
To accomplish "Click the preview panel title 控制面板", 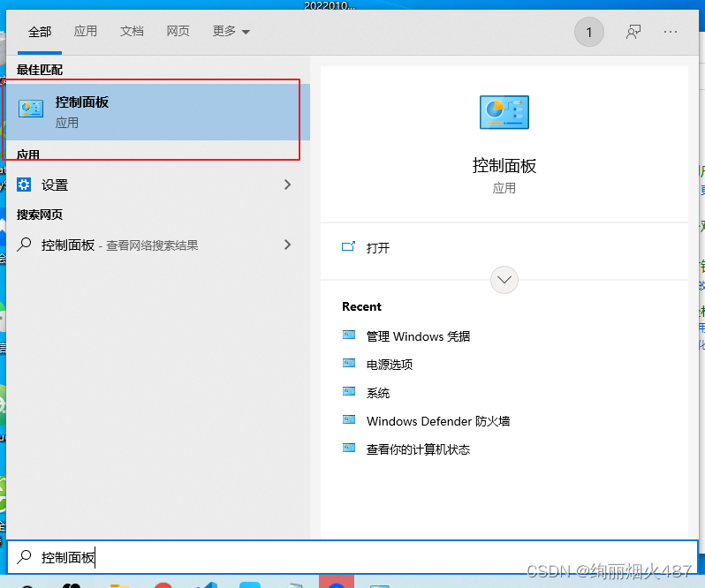I will click(504, 166).
